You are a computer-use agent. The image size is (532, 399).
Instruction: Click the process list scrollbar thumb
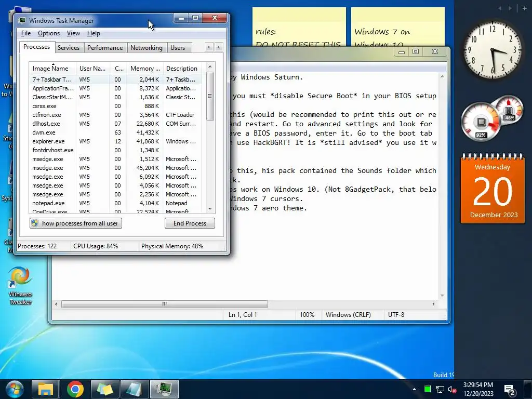(x=210, y=96)
